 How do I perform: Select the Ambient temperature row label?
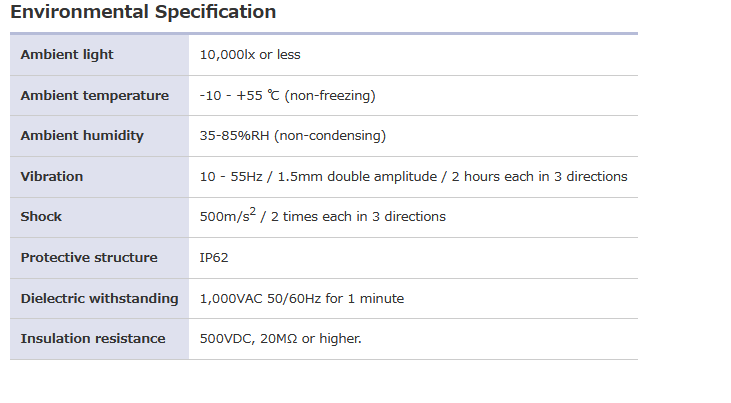[x=95, y=96]
